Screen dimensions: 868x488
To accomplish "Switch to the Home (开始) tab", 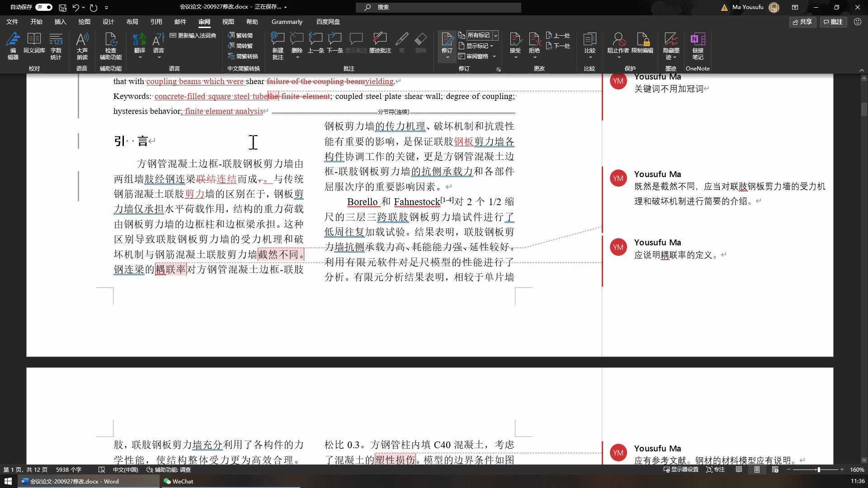I will pyautogui.click(x=36, y=22).
